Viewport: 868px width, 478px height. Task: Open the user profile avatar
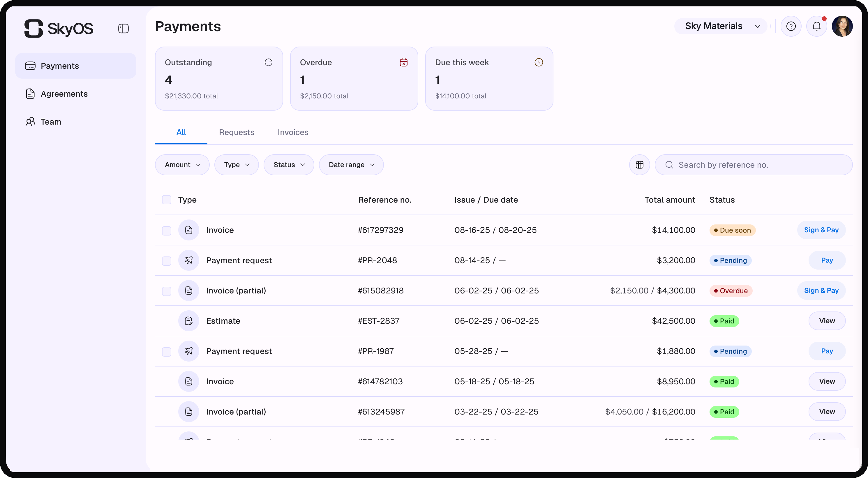[x=842, y=26]
